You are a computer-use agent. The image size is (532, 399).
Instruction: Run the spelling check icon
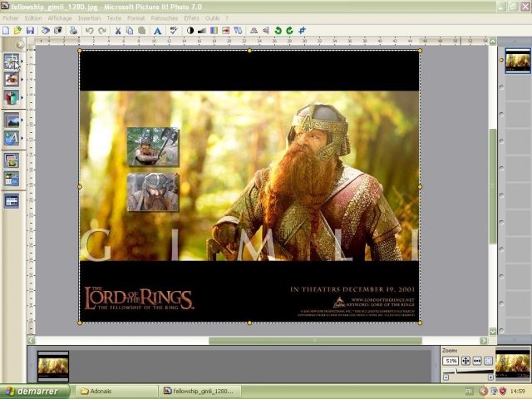click(x=174, y=31)
